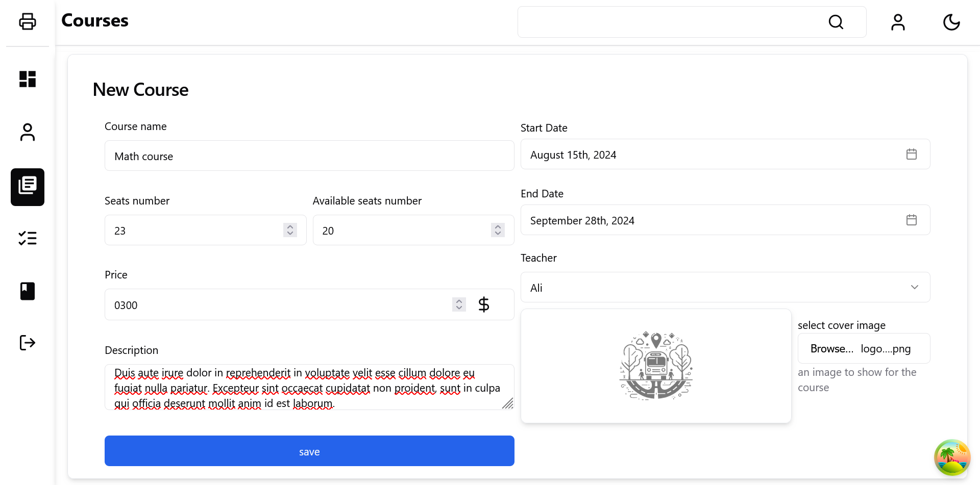The image size is (980, 485).
Task: Click the logout icon in sidebar
Action: pyautogui.click(x=28, y=343)
